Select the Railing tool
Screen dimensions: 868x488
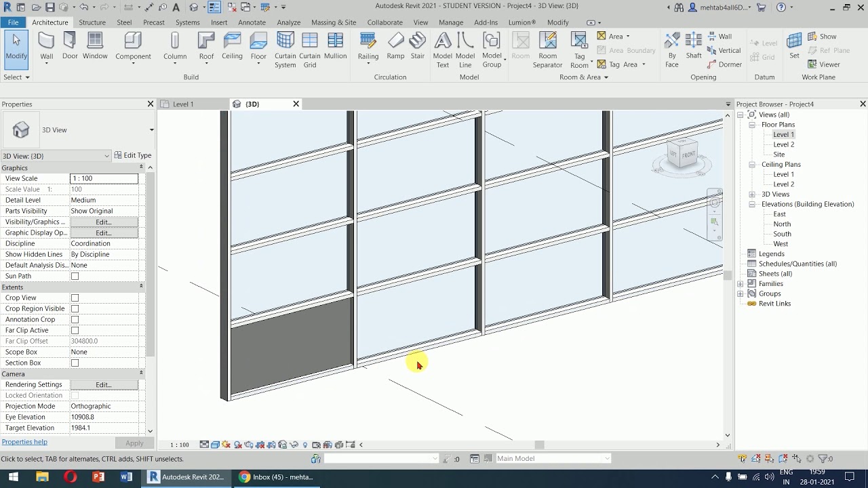(x=368, y=47)
